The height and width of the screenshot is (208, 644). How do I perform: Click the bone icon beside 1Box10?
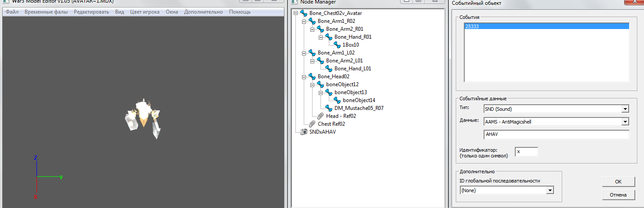(x=337, y=45)
